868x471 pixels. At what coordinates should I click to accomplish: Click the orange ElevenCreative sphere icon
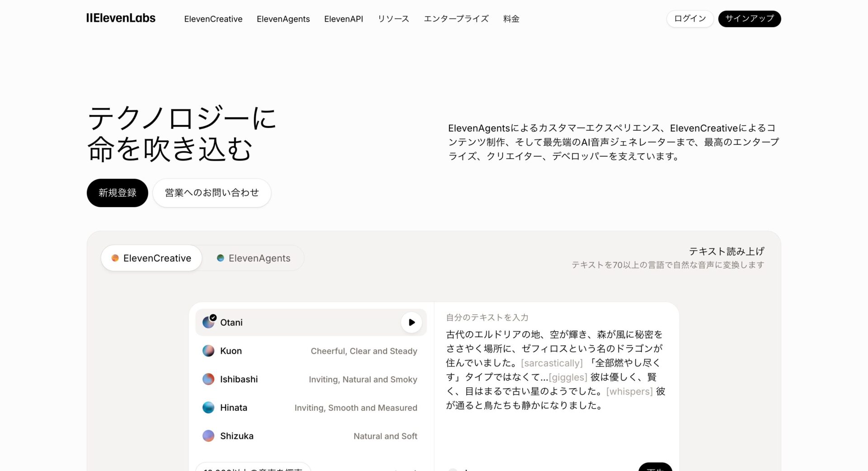[115, 258]
